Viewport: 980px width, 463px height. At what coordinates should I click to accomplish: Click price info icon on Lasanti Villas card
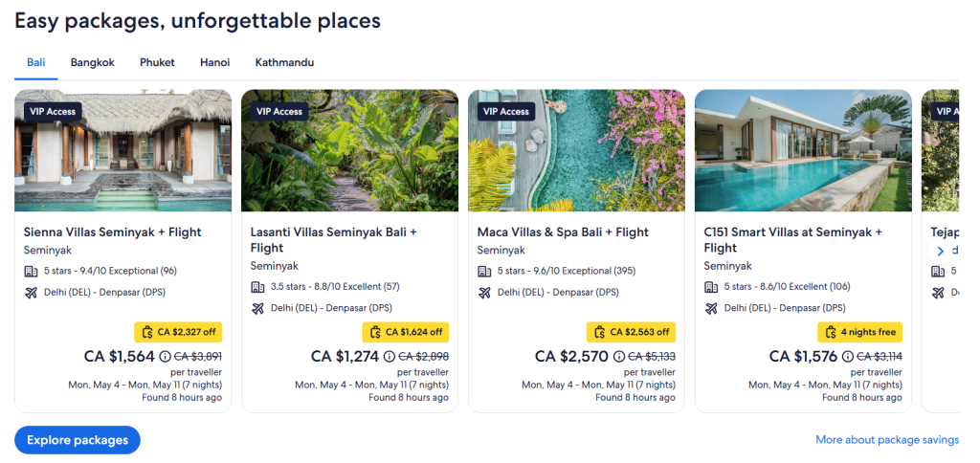tap(390, 357)
